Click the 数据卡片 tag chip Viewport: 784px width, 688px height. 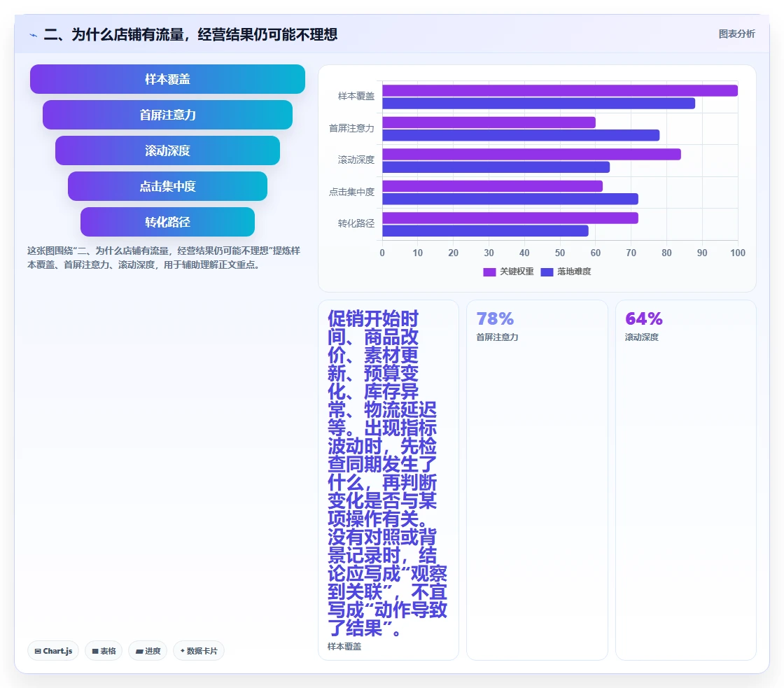pyautogui.click(x=199, y=651)
